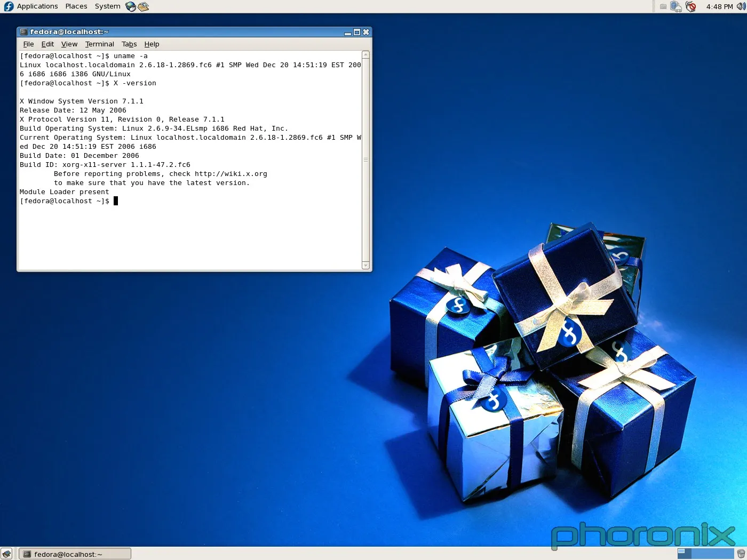The height and width of the screenshot is (560, 747).
Task: Show the desktop using bottom-left panel icon
Action: pos(7,554)
